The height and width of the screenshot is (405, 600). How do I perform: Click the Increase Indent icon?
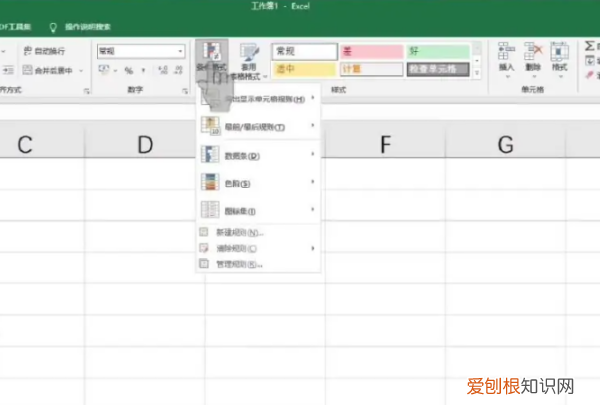(x=8, y=70)
